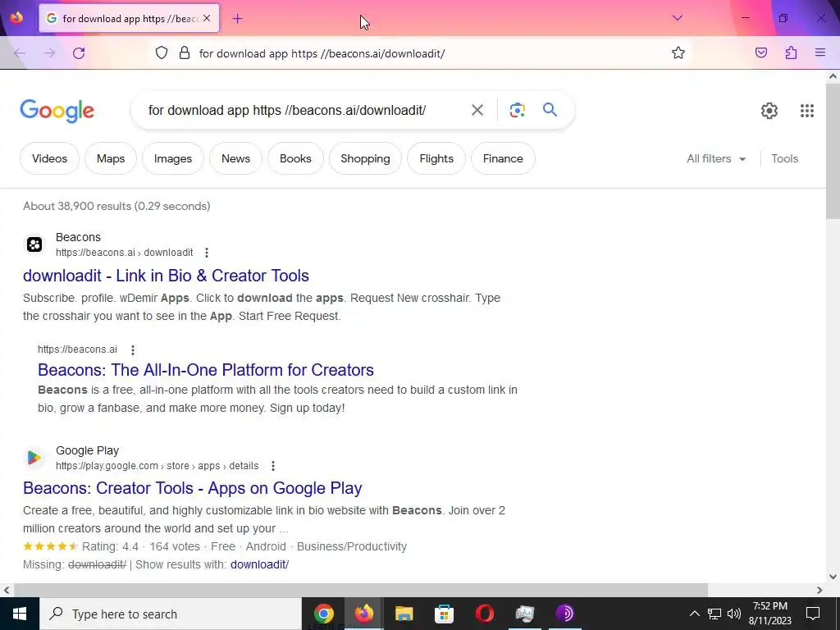Open File Explorer from the taskbar

coord(404,614)
